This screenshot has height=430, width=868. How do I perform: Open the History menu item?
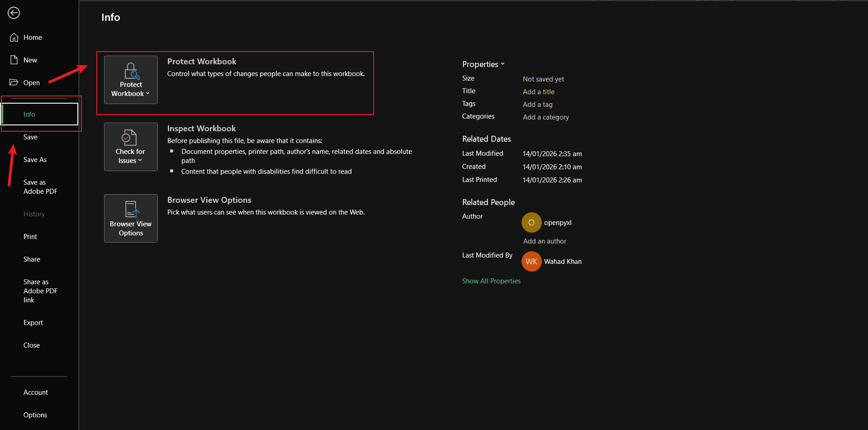tap(34, 214)
